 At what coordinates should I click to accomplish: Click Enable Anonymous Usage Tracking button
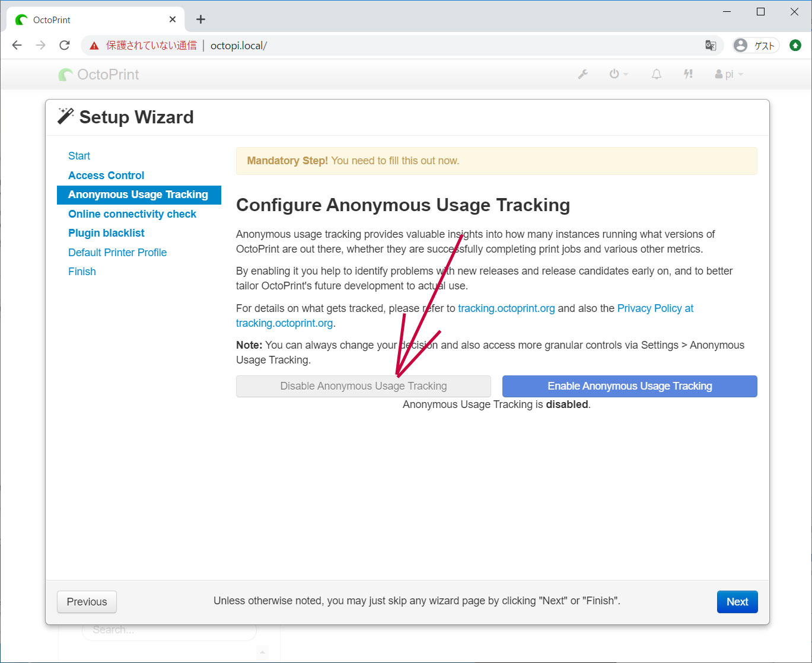630,386
